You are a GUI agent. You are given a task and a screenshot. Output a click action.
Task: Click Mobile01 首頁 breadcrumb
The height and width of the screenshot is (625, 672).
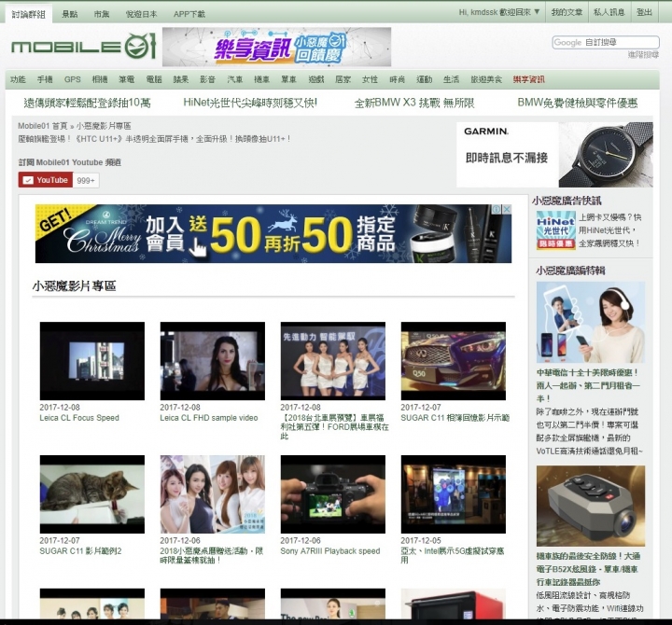[43, 126]
